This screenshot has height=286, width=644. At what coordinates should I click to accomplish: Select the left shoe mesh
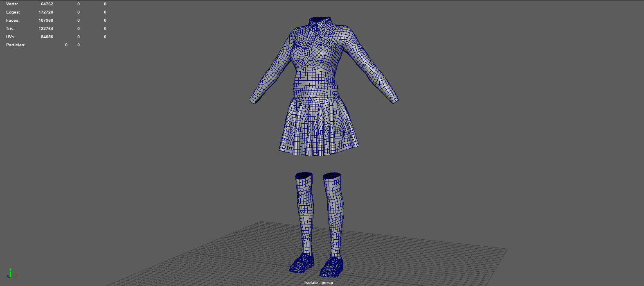click(302, 262)
